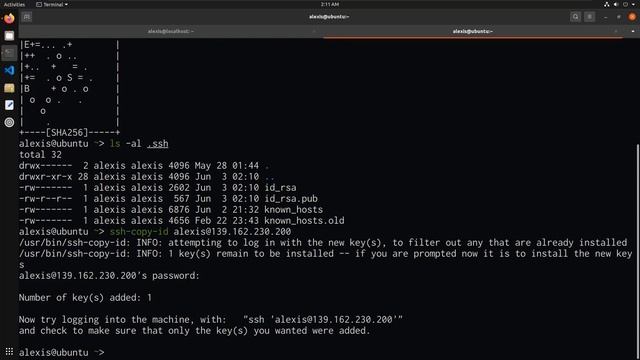
Task: Open the terminal hamburger menu
Action: tap(589, 17)
